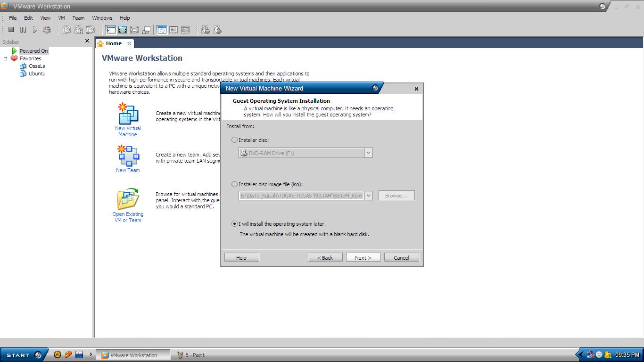Click the Quick Switch view toolbar icon
The width and height of the screenshot is (644, 362).
point(123,30)
